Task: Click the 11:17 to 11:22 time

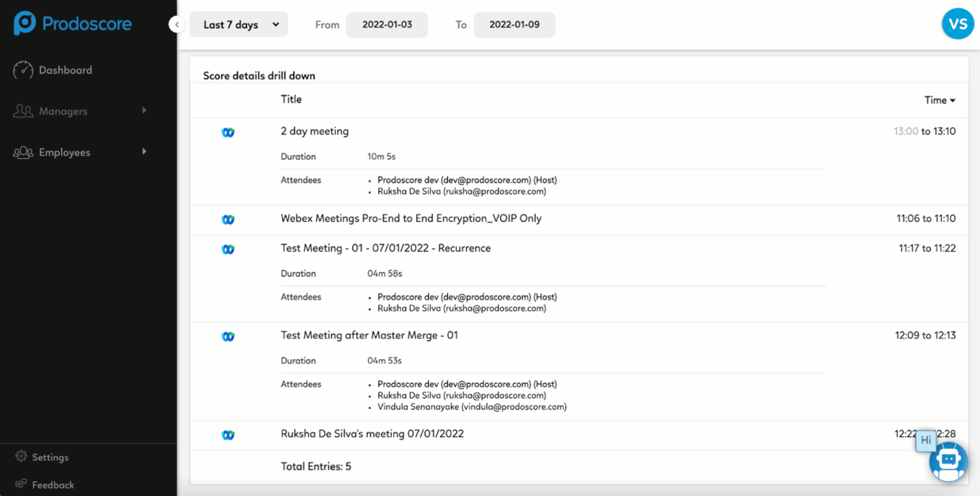Action: [x=927, y=248]
